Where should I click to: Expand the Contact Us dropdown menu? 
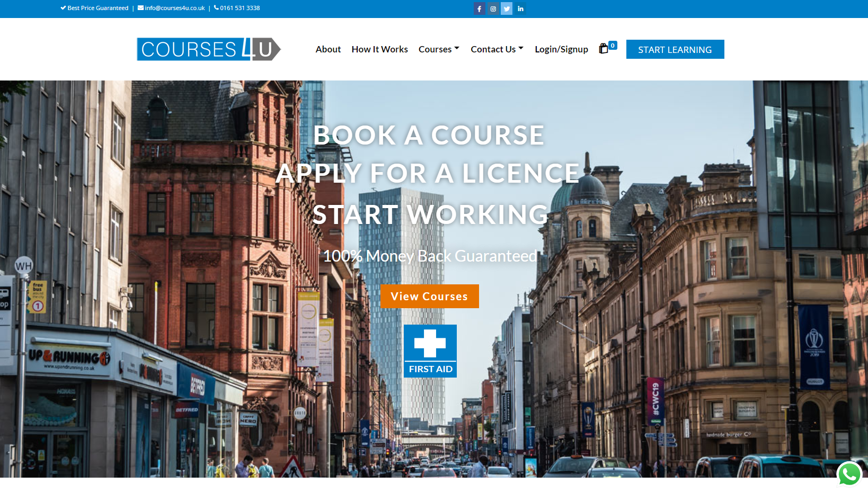point(493,49)
